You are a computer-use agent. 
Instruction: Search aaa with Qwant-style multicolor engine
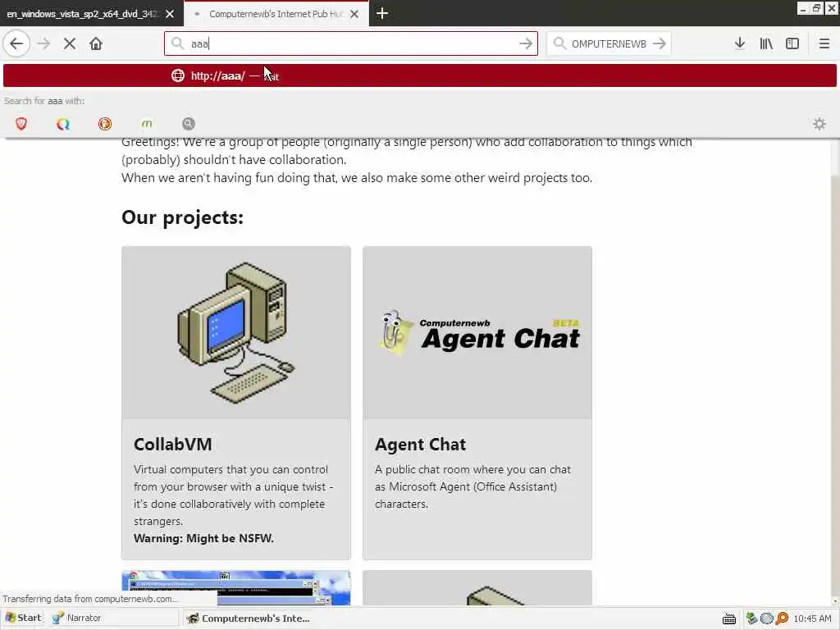(63, 124)
